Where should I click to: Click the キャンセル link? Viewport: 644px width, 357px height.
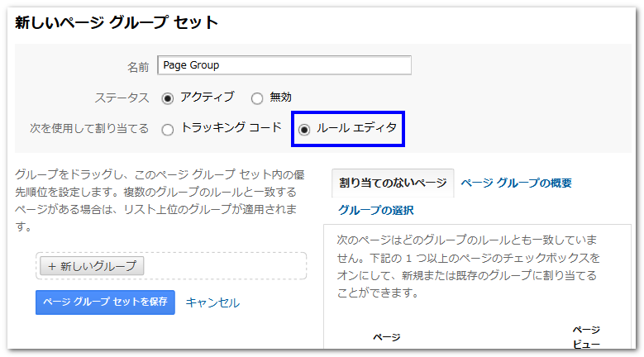click(x=212, y=302)
